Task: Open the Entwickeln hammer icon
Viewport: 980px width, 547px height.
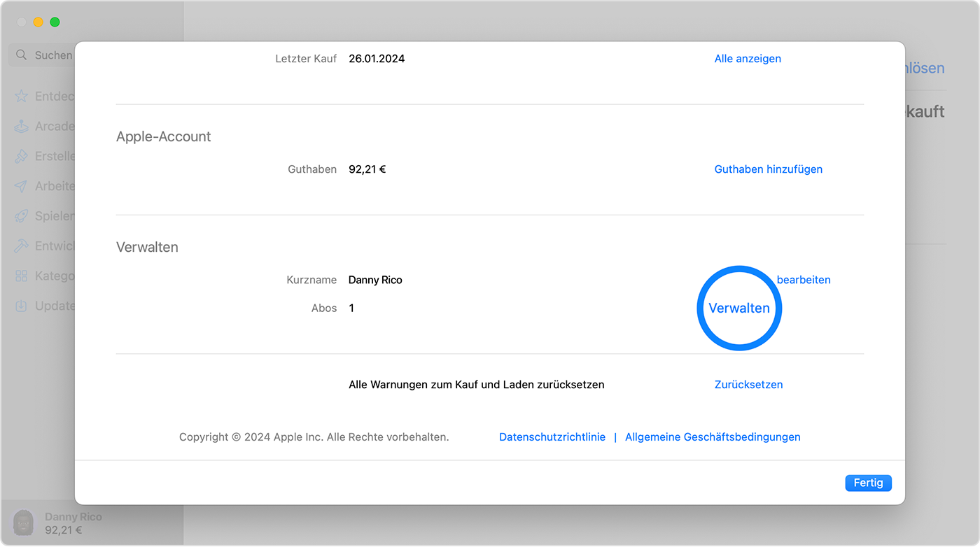Action: point(22,246)
